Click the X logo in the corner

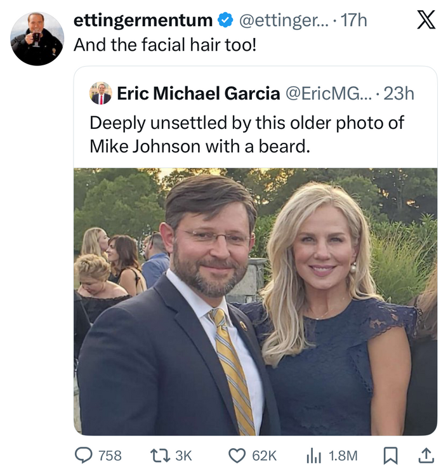click(x=425, y=21)
